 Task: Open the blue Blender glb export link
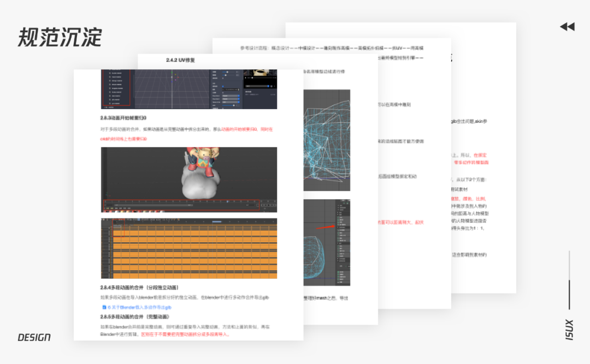pos(140,307)
